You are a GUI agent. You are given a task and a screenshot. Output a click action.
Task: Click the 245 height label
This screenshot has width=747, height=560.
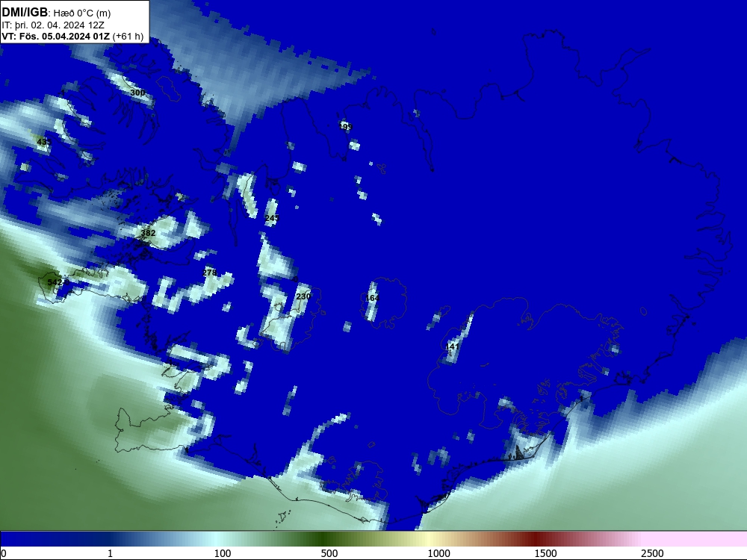[272, 217]
